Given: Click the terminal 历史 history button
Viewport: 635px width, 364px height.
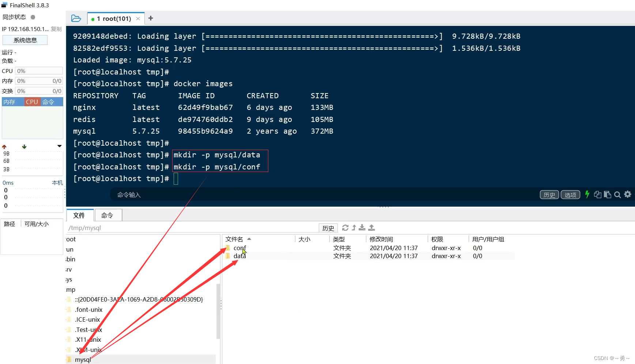Looking at the screenshot, I should (x=549, y=195).
